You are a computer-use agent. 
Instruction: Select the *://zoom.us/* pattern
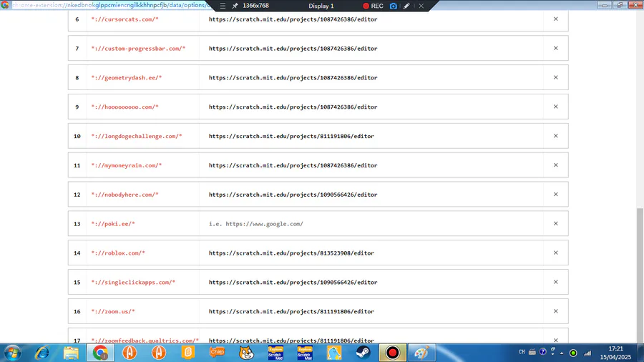(x=113, y=311)
